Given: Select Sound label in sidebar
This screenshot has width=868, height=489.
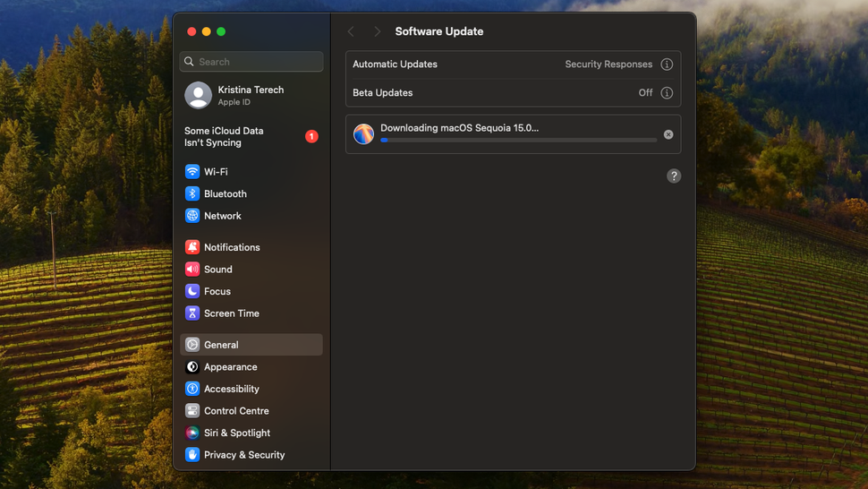Looking at the screenshot, I should pos(218,270).
